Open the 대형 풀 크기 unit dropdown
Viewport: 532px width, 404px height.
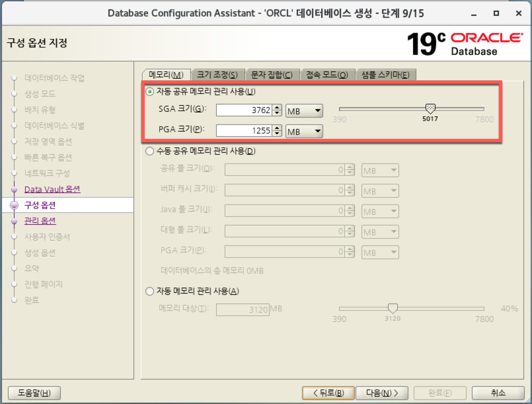click(x=380, y=232)
